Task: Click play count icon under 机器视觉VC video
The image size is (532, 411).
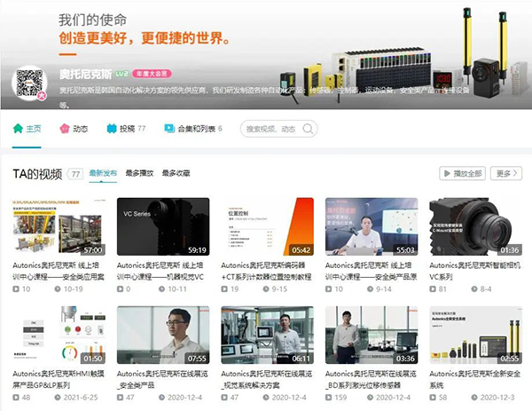Action: [x=120, y=289]
